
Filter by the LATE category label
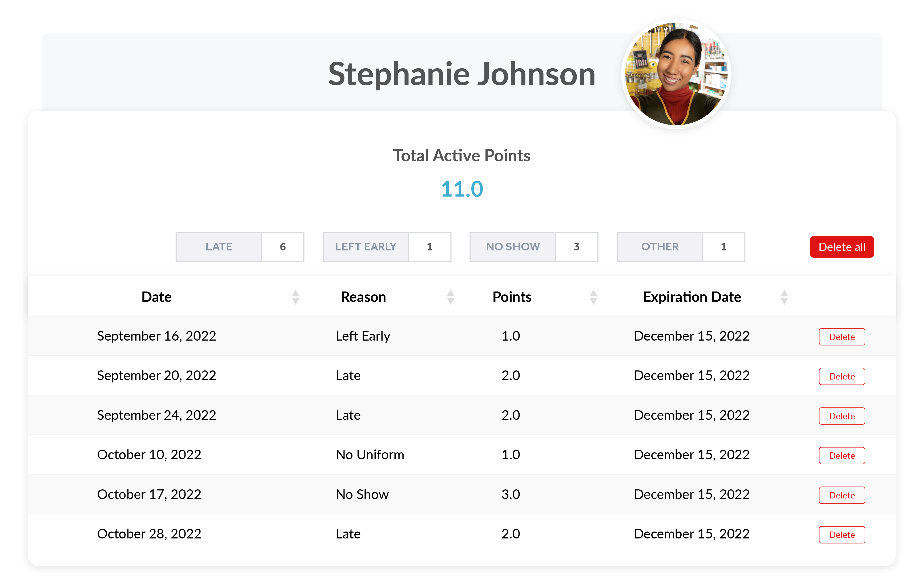(219, 247)
